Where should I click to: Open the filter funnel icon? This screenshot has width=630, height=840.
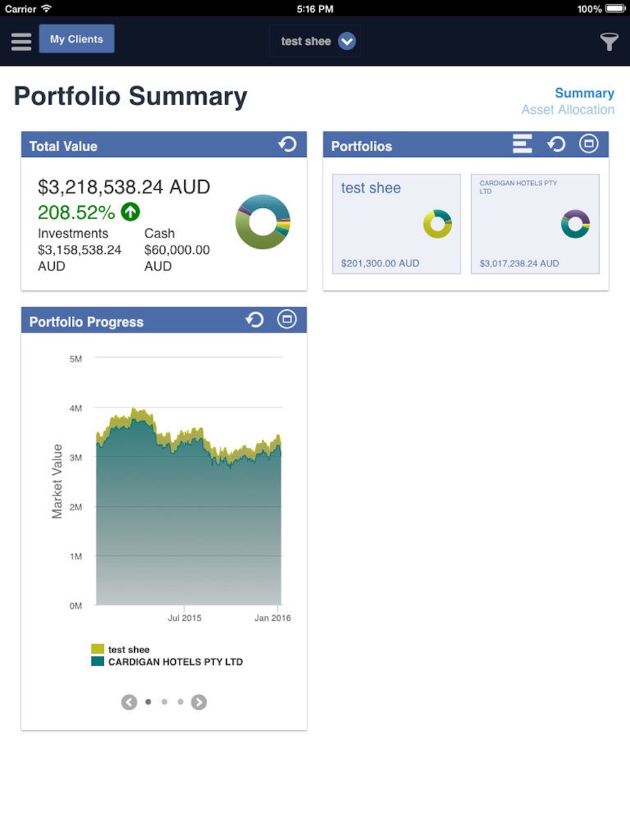click(x=609, y=42)
